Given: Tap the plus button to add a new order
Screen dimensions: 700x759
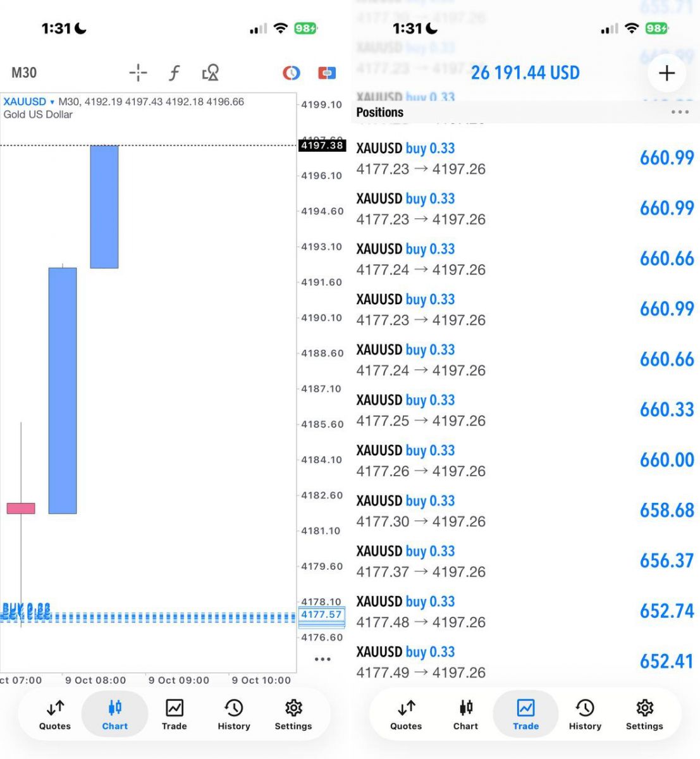Looking at the screenshot, I should pyautogui.click(x=666, y=73).
